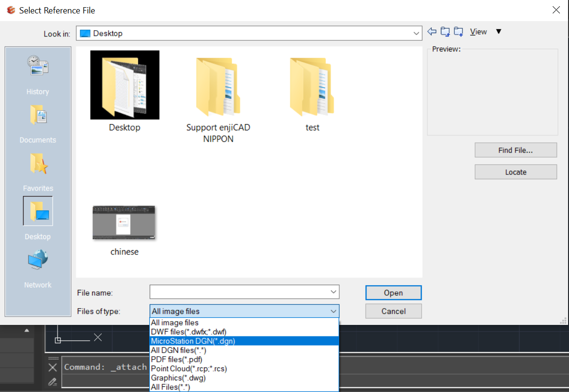Click the Find File... button
569x392 pixels.
(516, 150)
